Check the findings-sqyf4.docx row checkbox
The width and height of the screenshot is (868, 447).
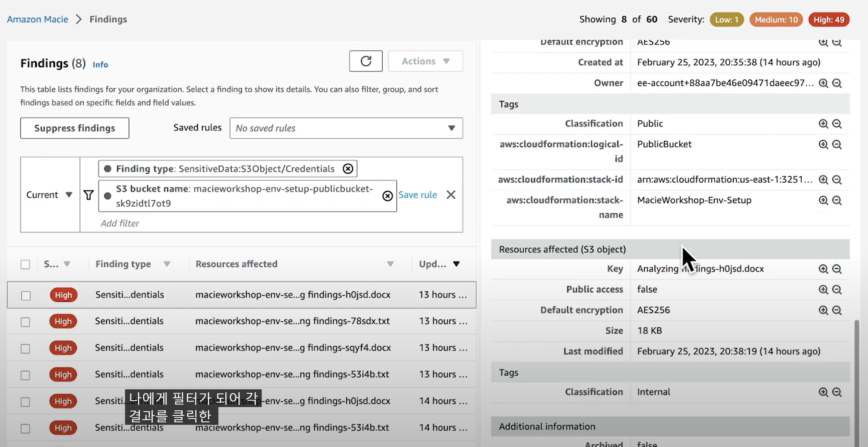pos(25,348)
